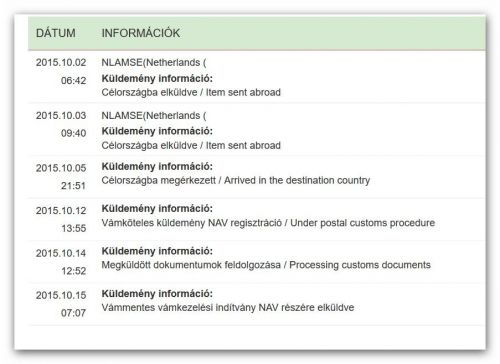Click the INFORMÁCIÓK column header

tap(141, 33)
